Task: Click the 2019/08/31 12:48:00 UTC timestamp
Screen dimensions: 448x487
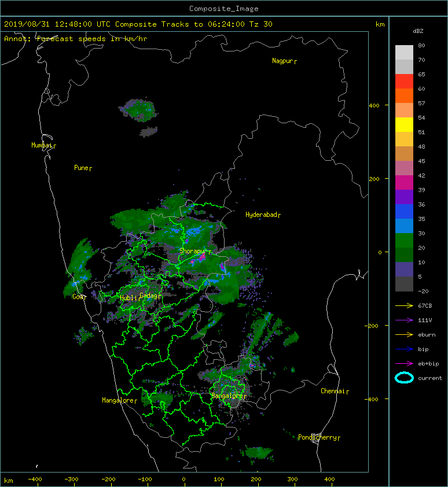Action: click(x=57, y=24)
